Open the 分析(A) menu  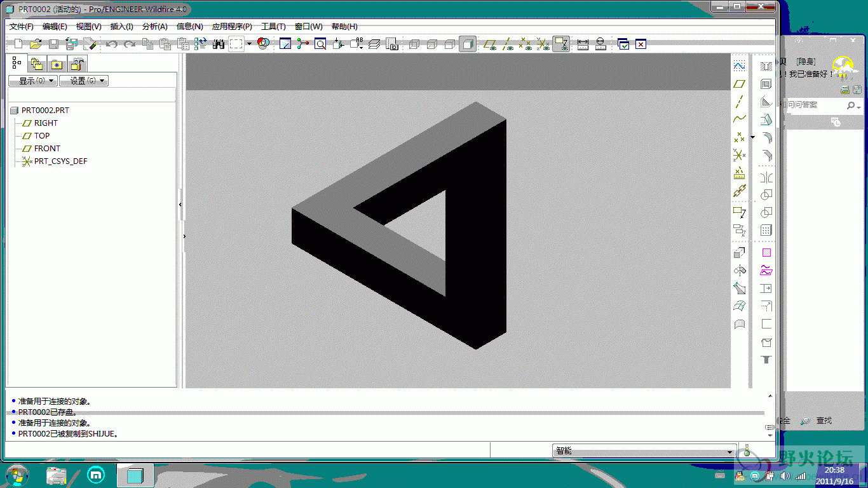(x=155, y=27)
